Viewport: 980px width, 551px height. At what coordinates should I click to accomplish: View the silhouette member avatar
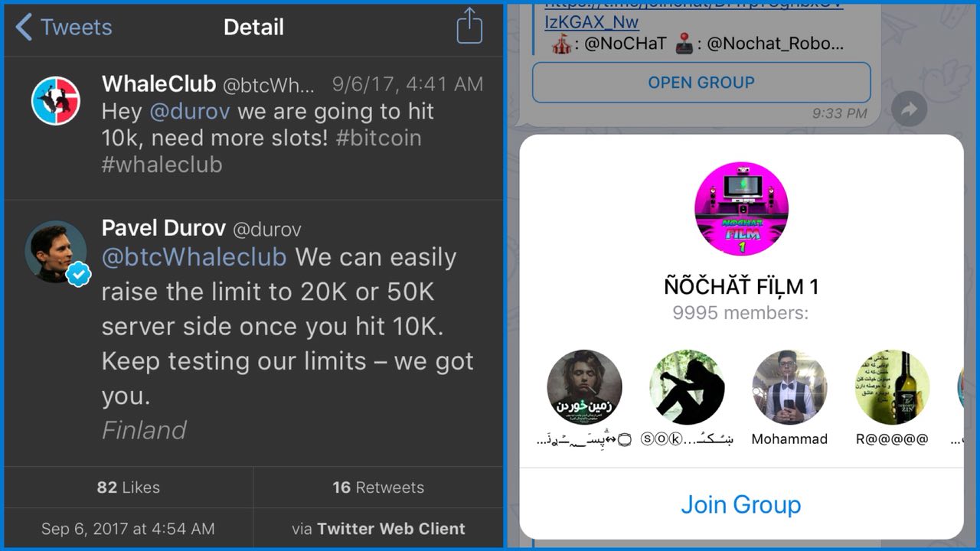coord(687,387)
